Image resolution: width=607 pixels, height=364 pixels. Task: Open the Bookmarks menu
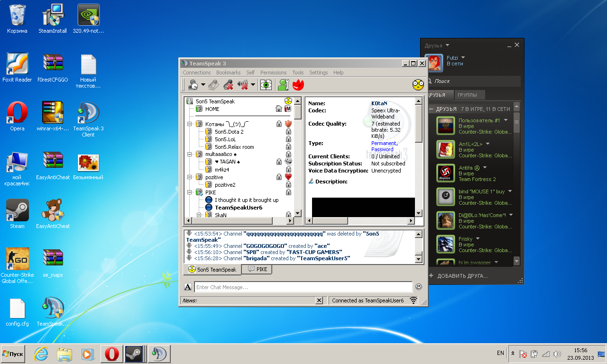(x=229, y=73)
